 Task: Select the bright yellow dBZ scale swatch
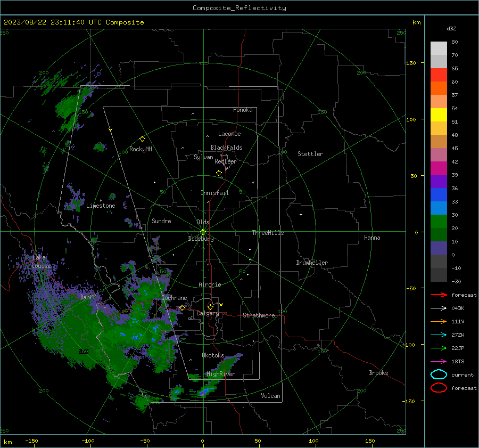coord(439,115)
